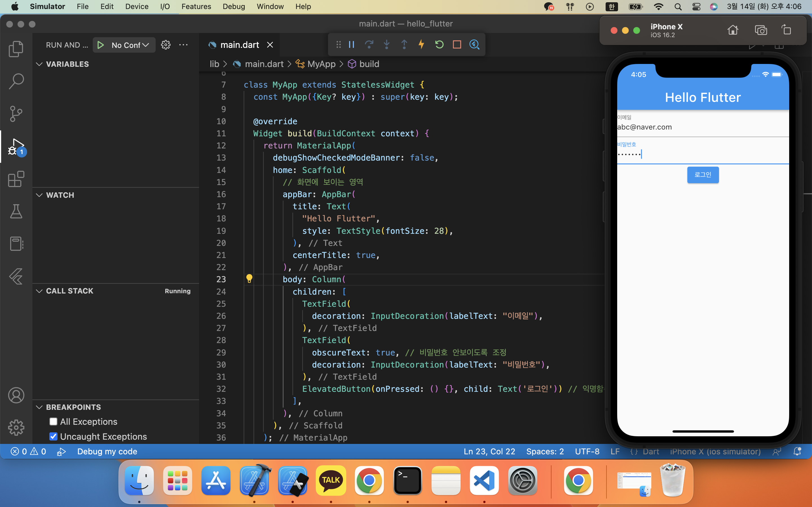Open the Testing flask icon
Screen dimensions: 812x507
pos(16,211)
